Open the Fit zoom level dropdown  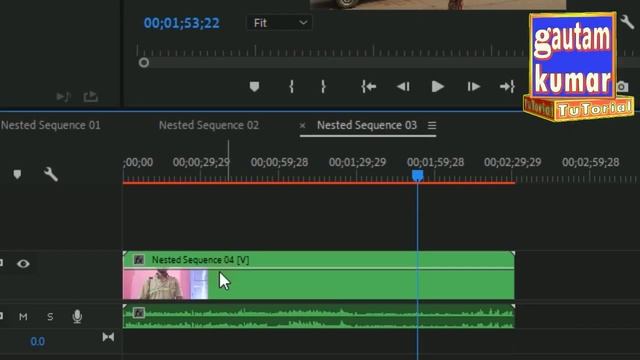pos(280,23)
